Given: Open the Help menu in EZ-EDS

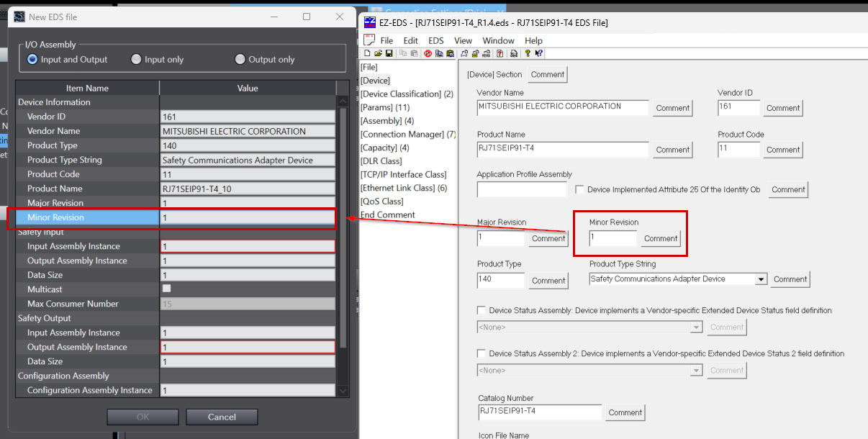Looking at the screenshot, I should click(533, 40).
